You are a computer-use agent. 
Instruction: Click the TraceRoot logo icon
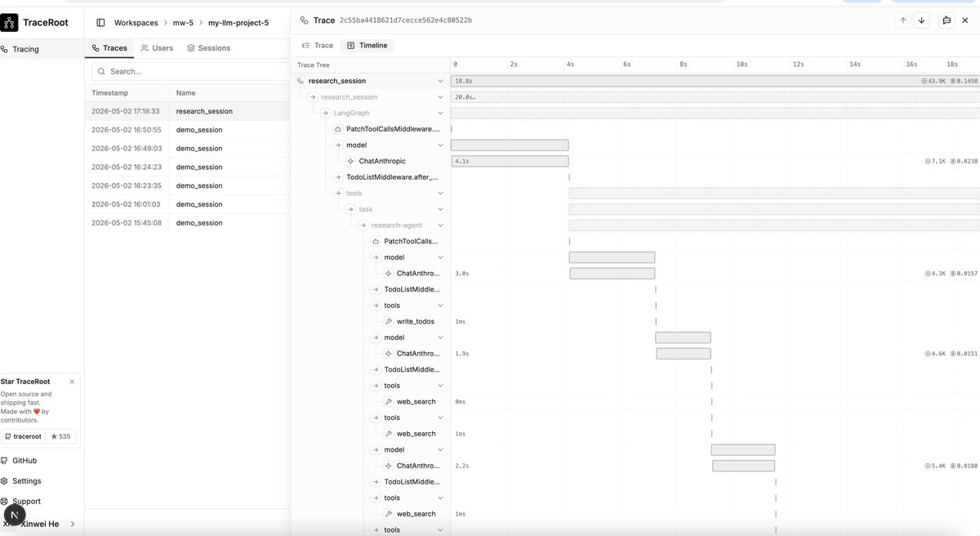(9, 22)
